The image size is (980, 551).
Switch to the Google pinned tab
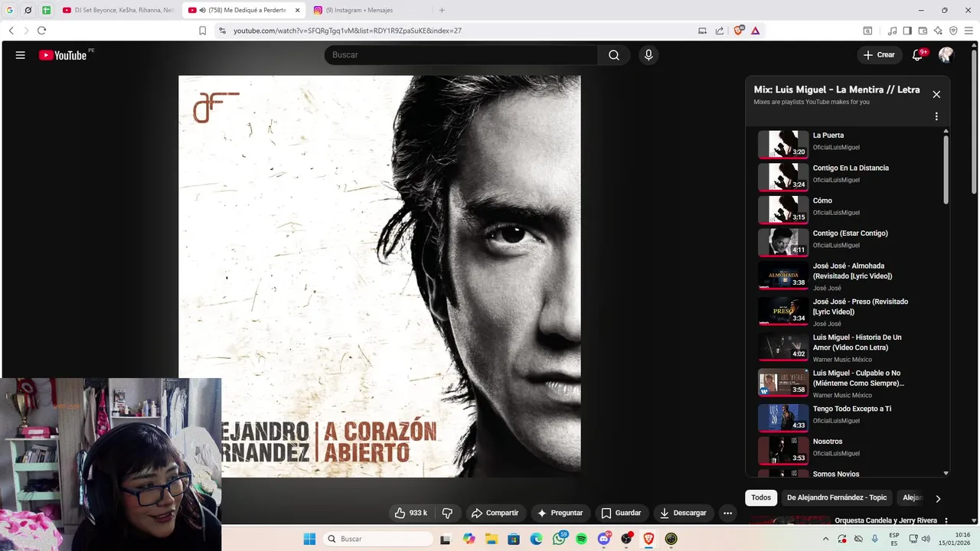9,10
